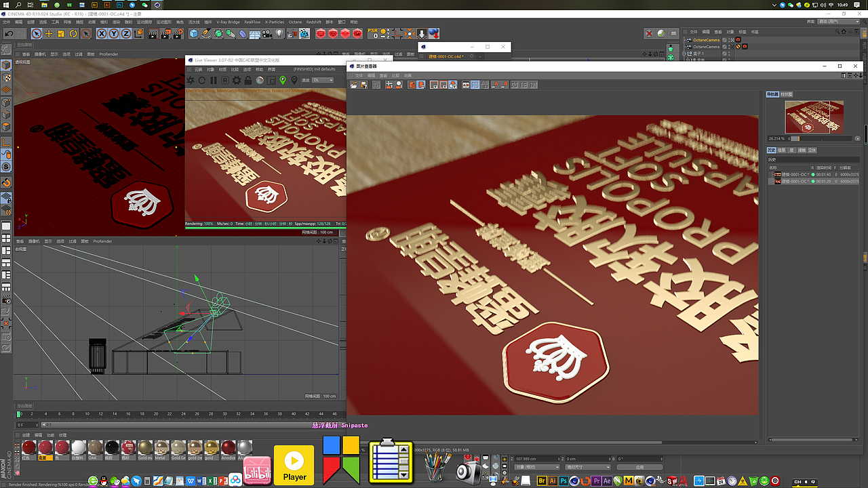Screen dimensions: 868x488
Task: Click Picture Viewer save image icon
Action: click(364, 85)
